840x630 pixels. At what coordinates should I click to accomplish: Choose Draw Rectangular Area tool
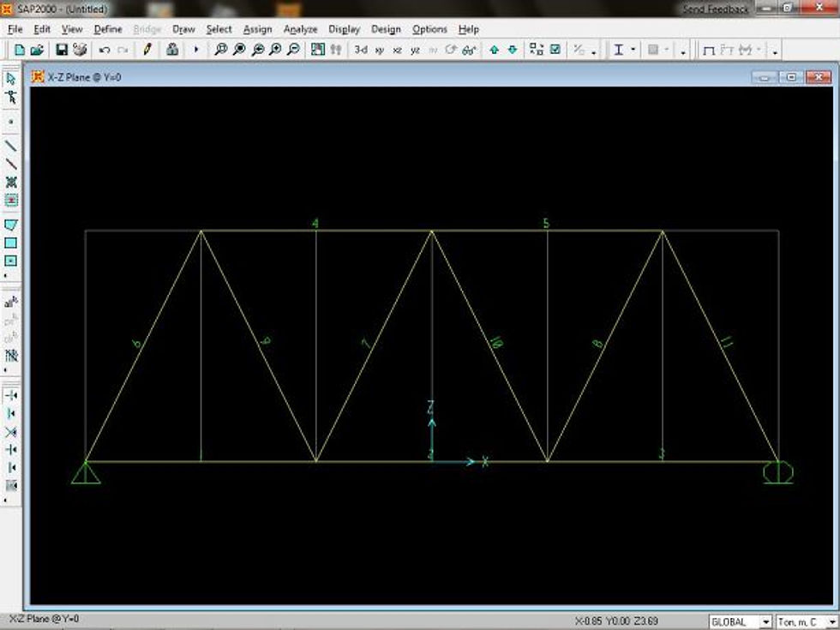pyautogui.click(x=10, y=243)
